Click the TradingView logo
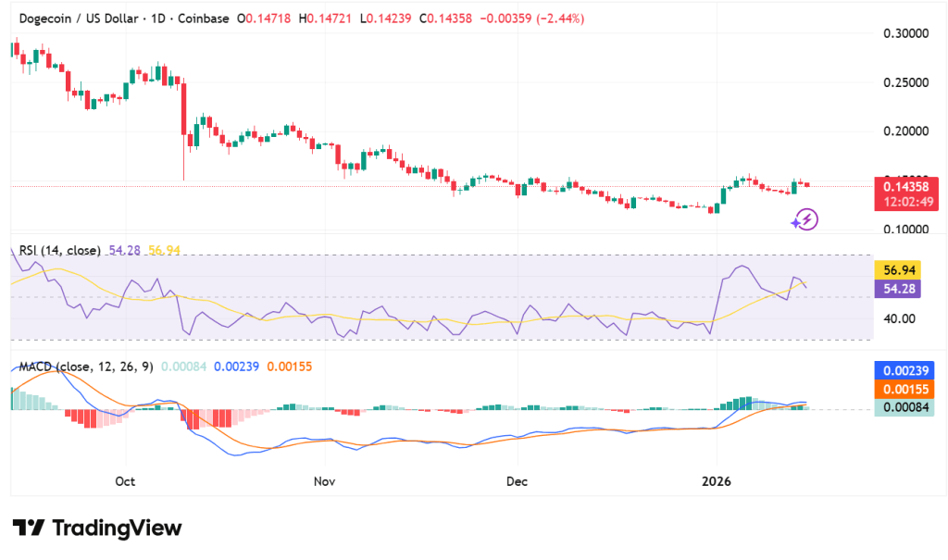Screen dimensions: 948x560 coord(97,528)
